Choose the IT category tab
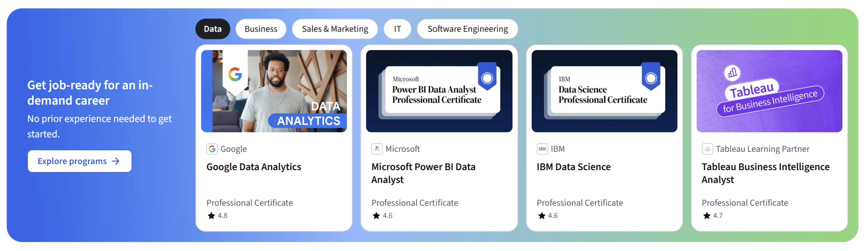This screenshot has height=251, width=868. pos(397,29)
